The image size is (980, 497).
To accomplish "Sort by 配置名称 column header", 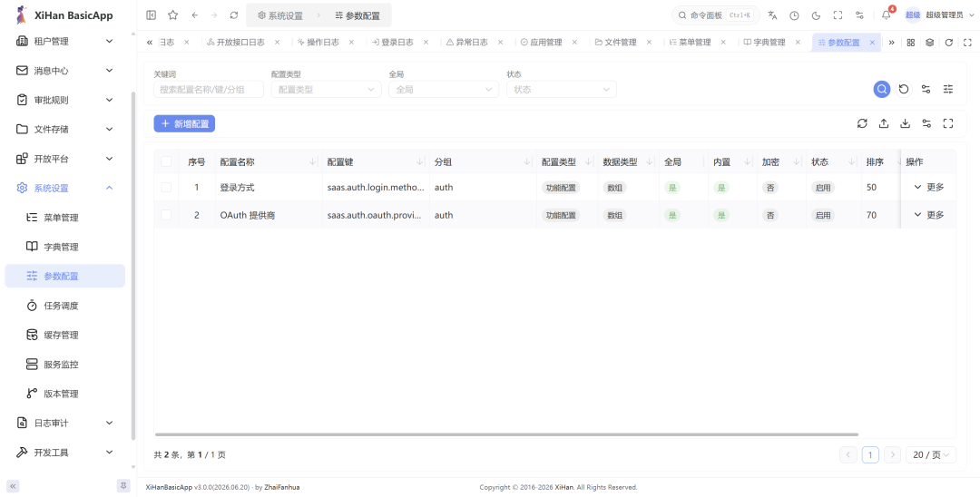I will click(268, 161).
